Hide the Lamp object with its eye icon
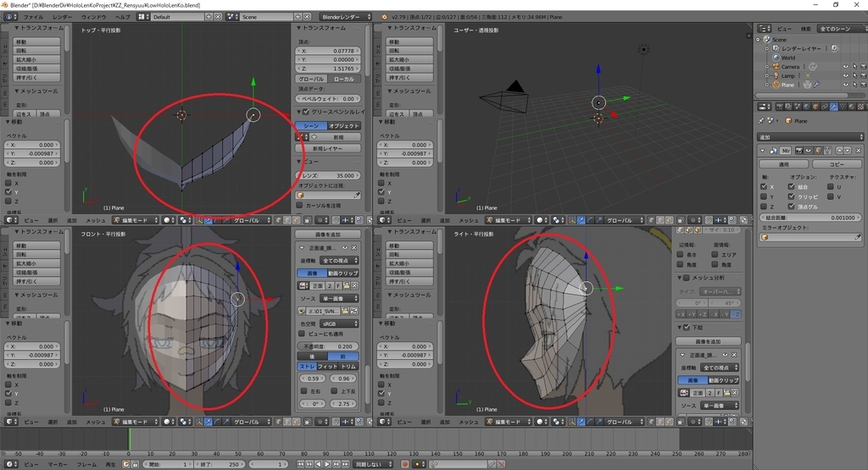Image resolution: width=868 pixels, height=470 pixels. [846, 75]
